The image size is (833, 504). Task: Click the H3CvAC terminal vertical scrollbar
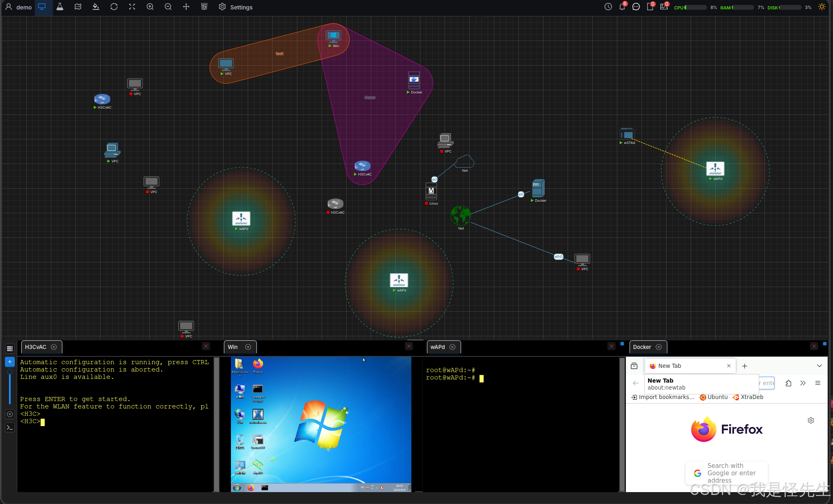[x=217, y=424]
